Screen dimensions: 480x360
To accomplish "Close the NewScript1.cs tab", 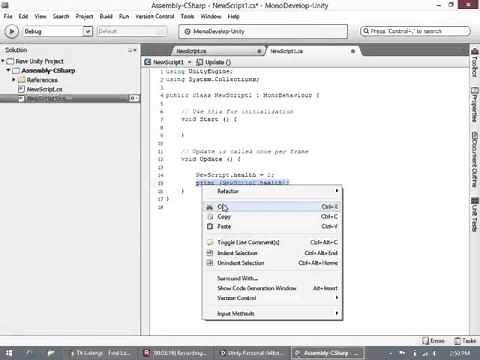I will [353, 51].
